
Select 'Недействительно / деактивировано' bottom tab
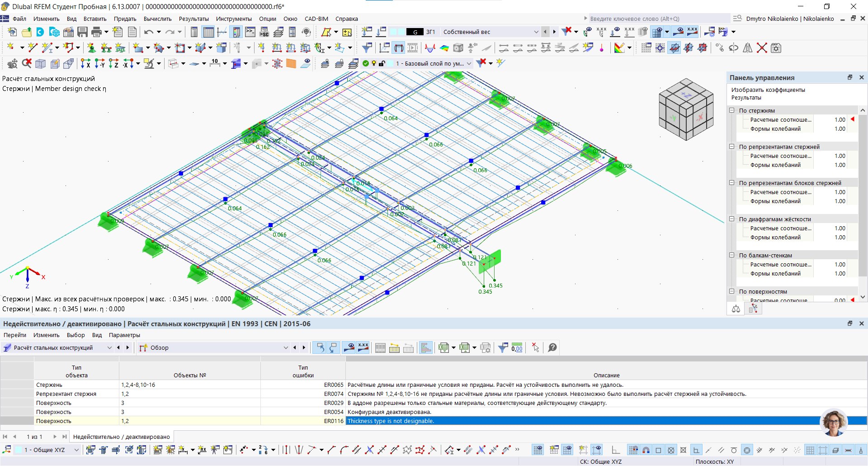pos(121,437)
